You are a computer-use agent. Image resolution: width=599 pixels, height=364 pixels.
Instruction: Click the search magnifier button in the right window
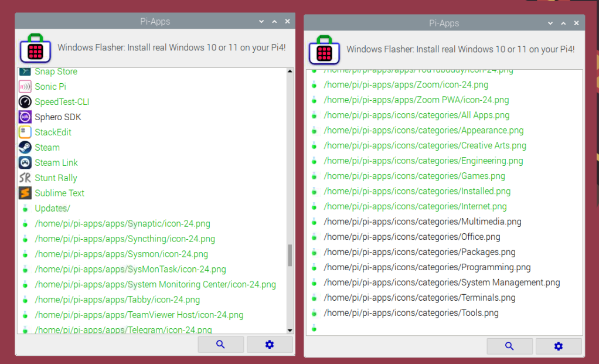509,346
